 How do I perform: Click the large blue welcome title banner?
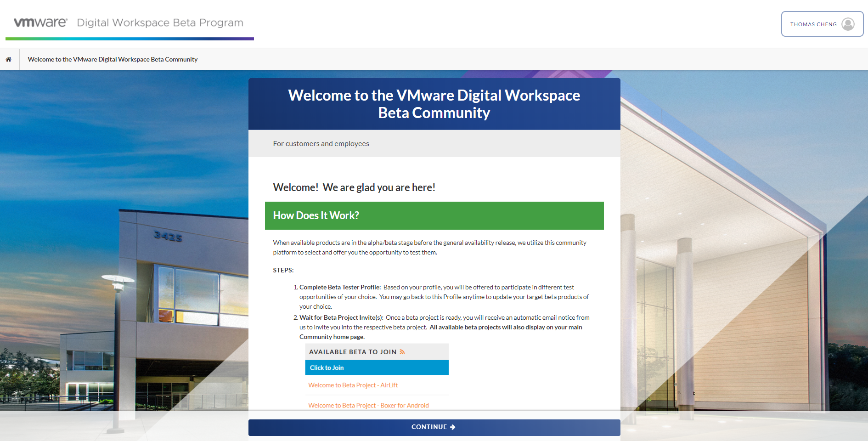pos(434,104)
